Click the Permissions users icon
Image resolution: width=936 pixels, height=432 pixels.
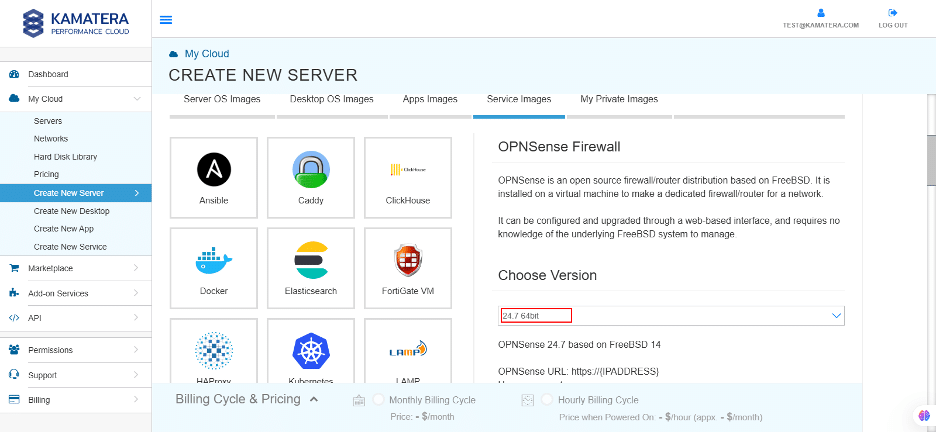[x=14, y=350]
